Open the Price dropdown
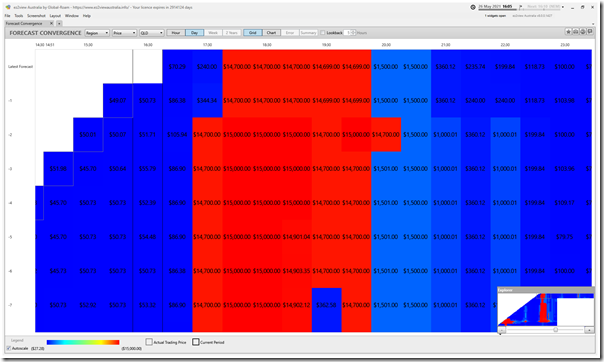The height and width of the screenshot is (362, 604). click(x=124, y=33)
